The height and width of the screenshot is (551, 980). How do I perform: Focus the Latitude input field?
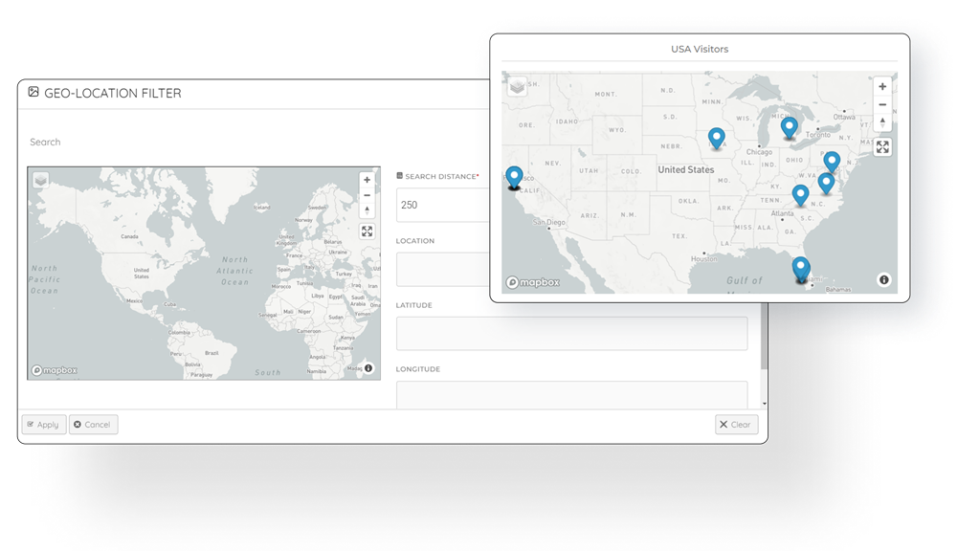pos(571,334)
